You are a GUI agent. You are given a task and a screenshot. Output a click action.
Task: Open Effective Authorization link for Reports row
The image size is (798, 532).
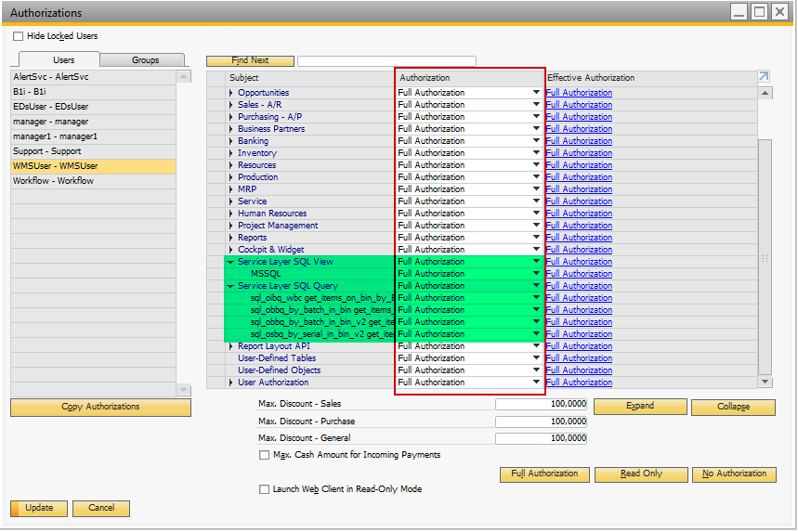(579, 238)
